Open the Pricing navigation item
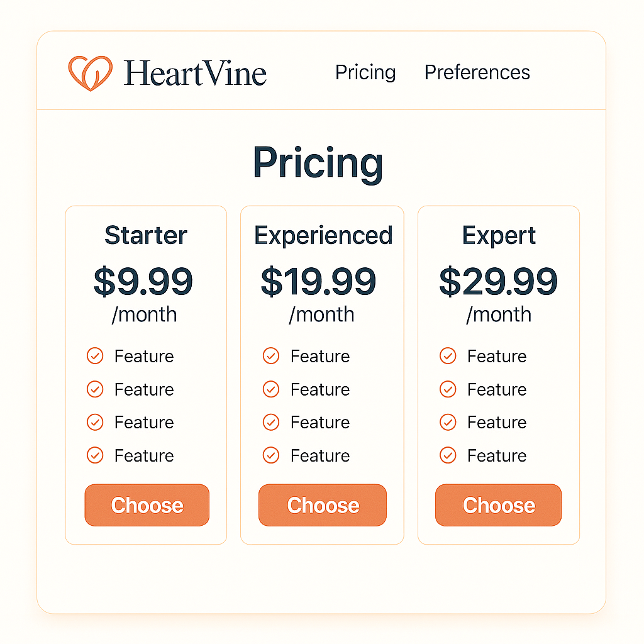This screenshot has width=644, height=644. coord(365,72)
